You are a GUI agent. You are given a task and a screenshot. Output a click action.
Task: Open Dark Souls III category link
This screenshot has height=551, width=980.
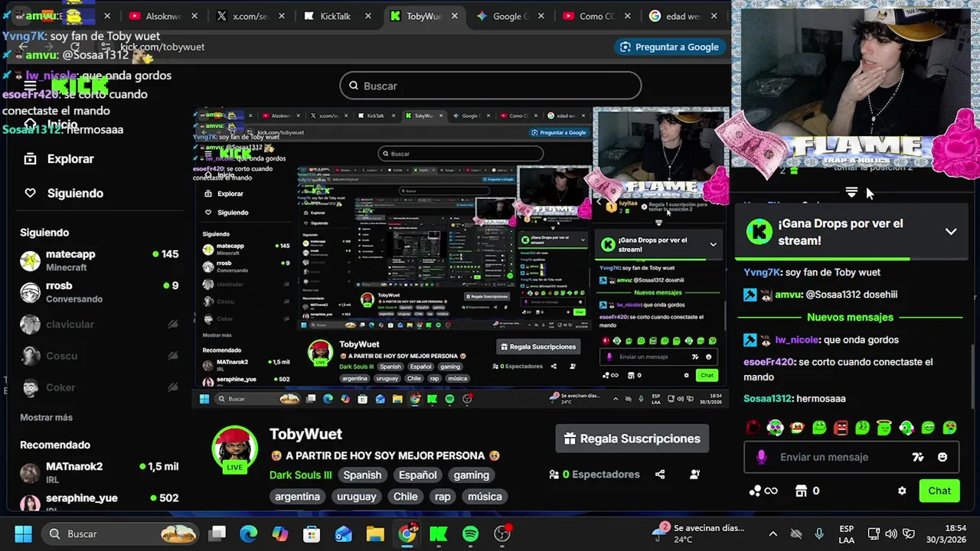(301, 474)
